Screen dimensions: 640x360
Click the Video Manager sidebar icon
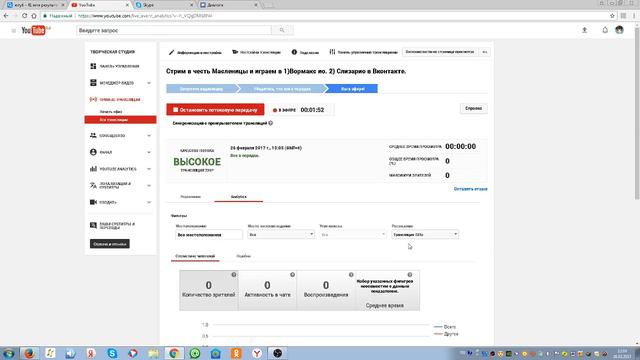93,83
